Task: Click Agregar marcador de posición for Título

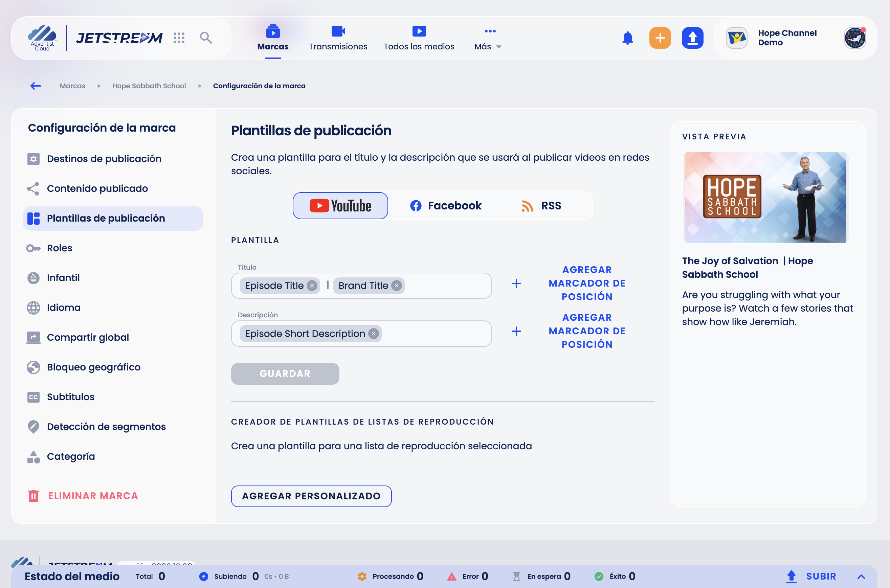Action: click(x=587, y=284)
